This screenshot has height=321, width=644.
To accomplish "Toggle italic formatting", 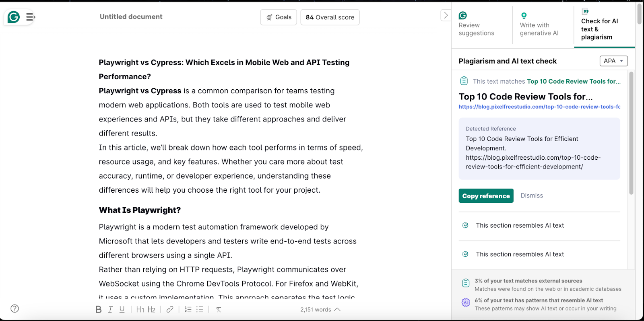I will [x=110, y=309].
